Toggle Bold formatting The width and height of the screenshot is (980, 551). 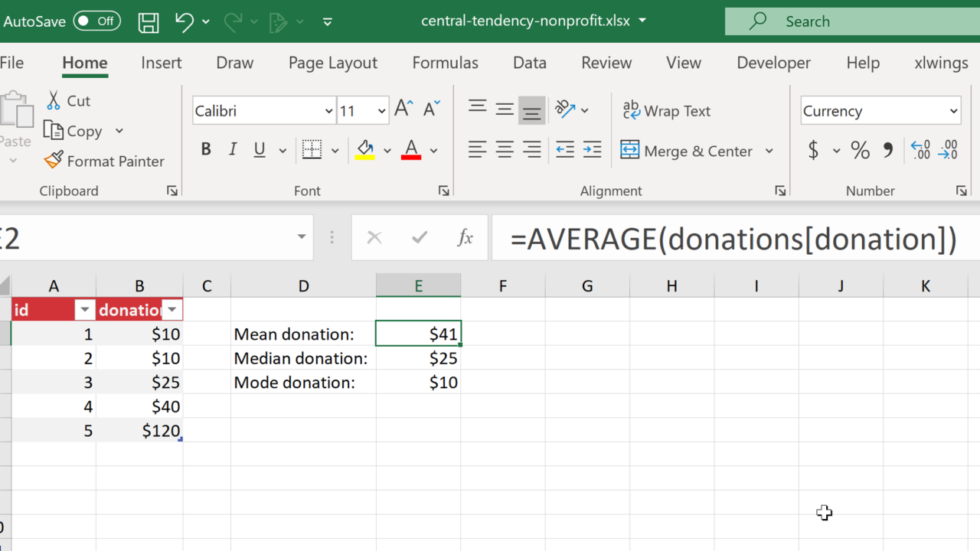[x=206, y=150]
